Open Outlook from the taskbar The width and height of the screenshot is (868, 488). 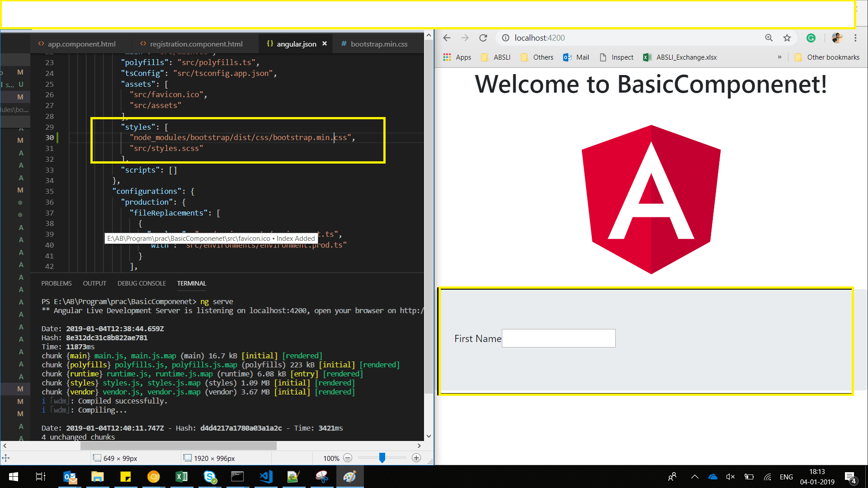click(x=70, y=477)
